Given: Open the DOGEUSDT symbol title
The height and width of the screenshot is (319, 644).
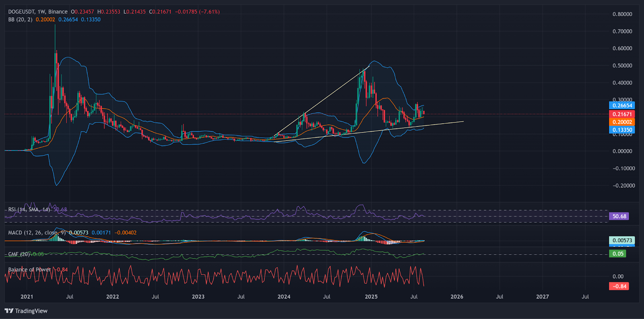Looking at the screenshot, I should click(21, 12).
